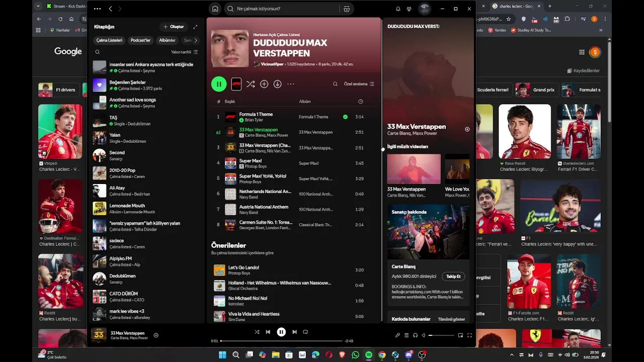Toggle the queue icon in the player bar
644x362 pixels.
pos(407,335)
